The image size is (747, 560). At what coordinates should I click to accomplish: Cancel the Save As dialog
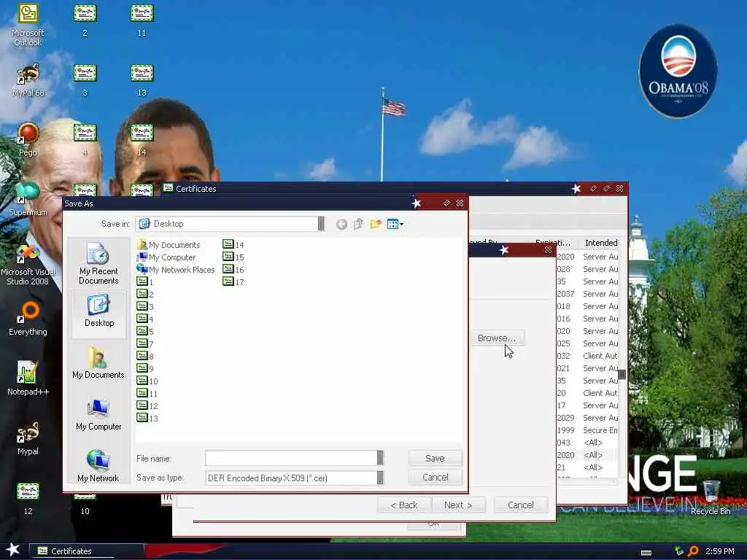[435, 477]
